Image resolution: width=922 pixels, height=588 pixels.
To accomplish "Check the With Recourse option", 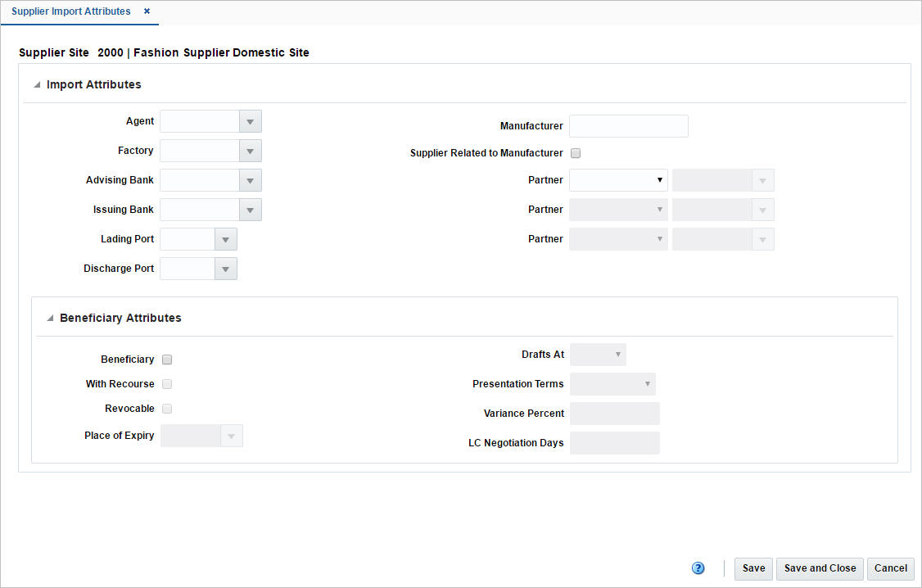I will tap(166, 383).
